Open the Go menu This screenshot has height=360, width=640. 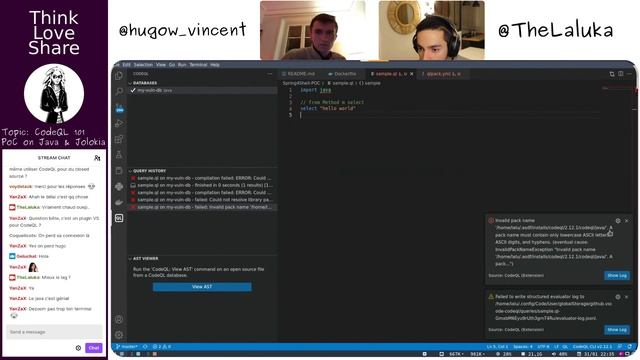[172, 65]
